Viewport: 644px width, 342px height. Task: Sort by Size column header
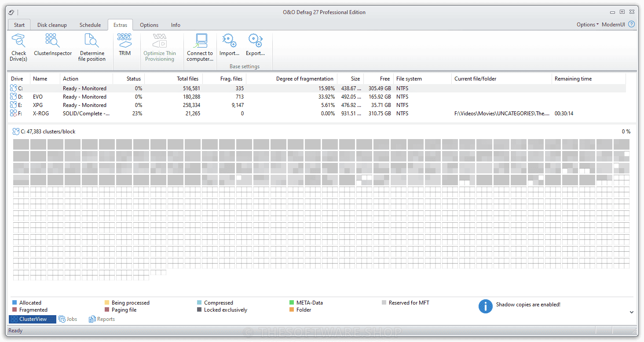tap(350, 79)
